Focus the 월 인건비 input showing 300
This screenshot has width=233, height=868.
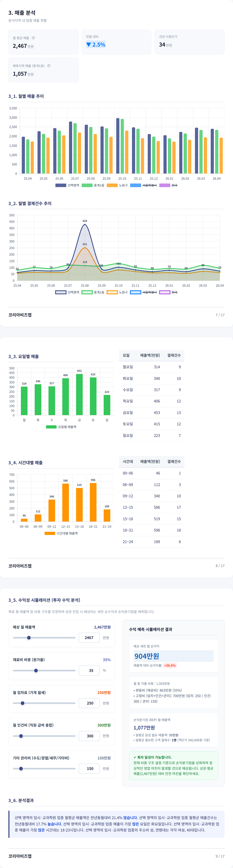[89, 736]
